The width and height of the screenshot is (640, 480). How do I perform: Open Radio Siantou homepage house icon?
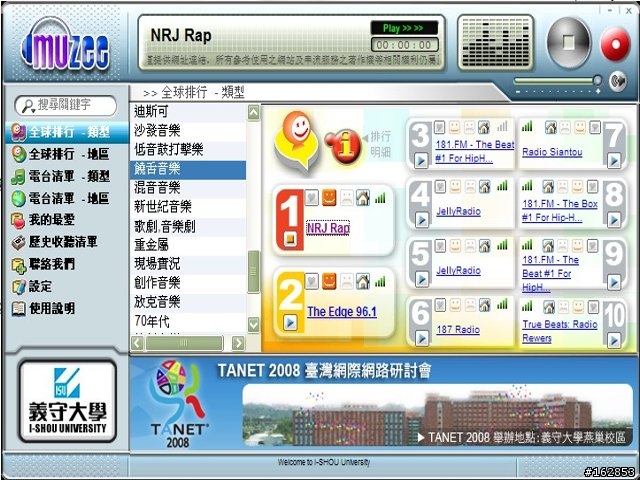[551, 127]
